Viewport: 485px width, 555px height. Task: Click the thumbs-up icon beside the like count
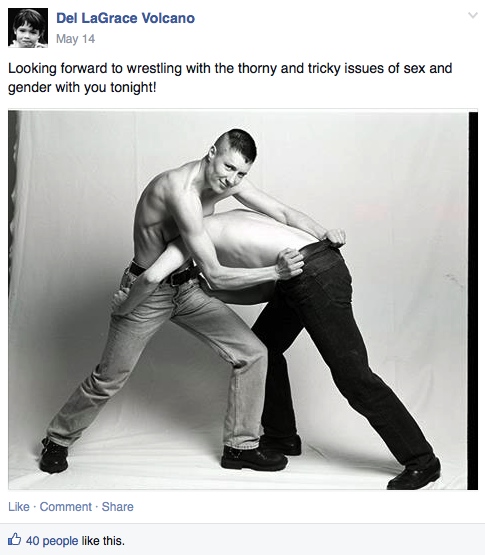pyautogui.click(x=15, y=539)
